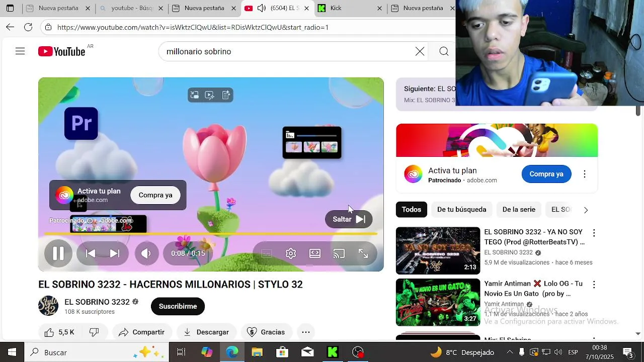This screenshot has height=362, width=644.
Task: Launch Copilot from the taskbar
Action: tap(207, 352)
